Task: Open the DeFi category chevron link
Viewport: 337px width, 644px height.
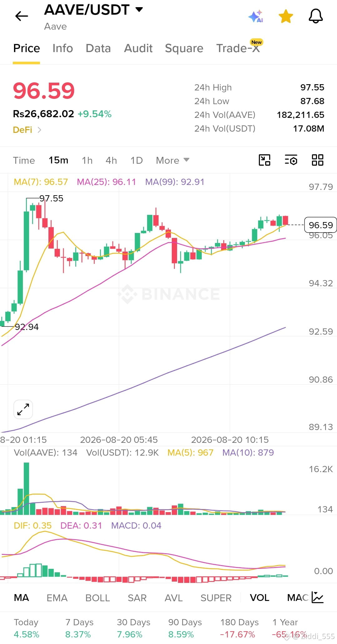Action: click(27, 130)
